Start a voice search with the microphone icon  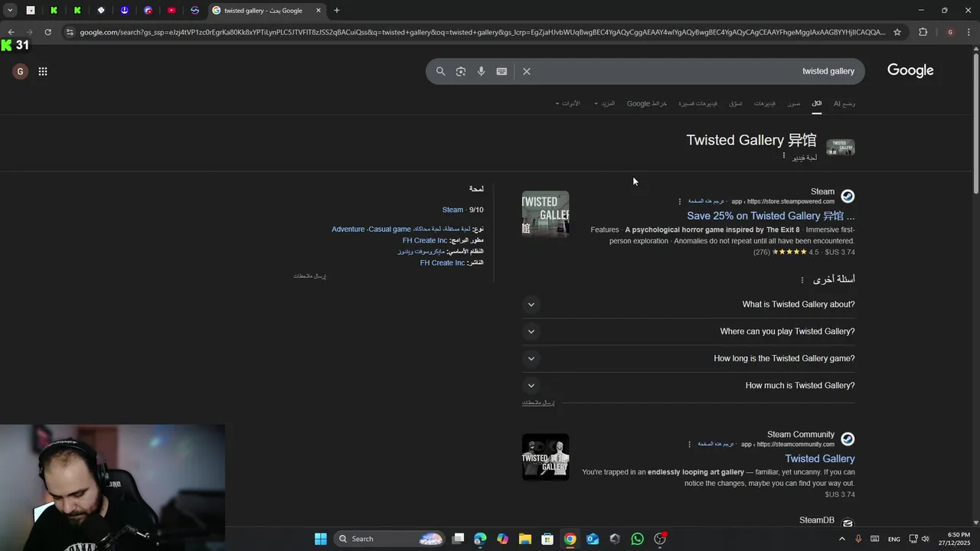[x=481, y=71]
